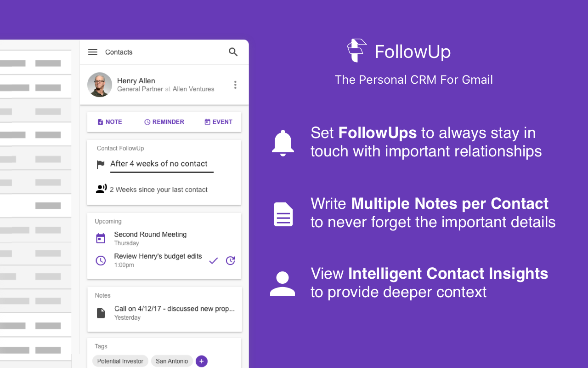Add a new NOTE

tap(110, 122)
